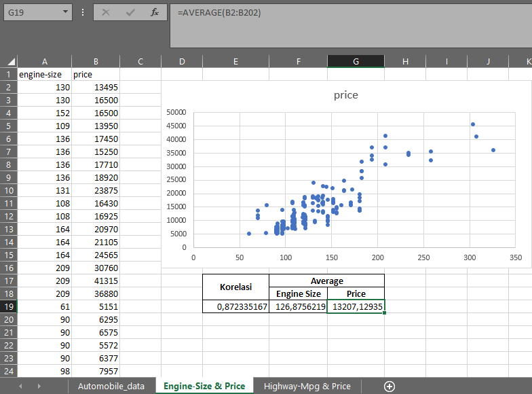Select column E header

pyautogui.click(x=235, y=61)
